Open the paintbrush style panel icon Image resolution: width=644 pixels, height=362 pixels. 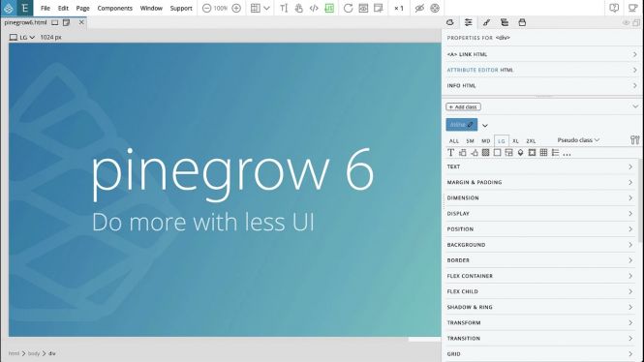tap(486, 22)
